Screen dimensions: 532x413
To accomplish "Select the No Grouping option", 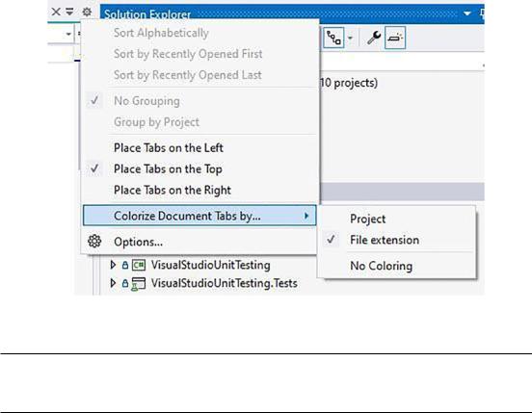I will [x=146, y=101].
